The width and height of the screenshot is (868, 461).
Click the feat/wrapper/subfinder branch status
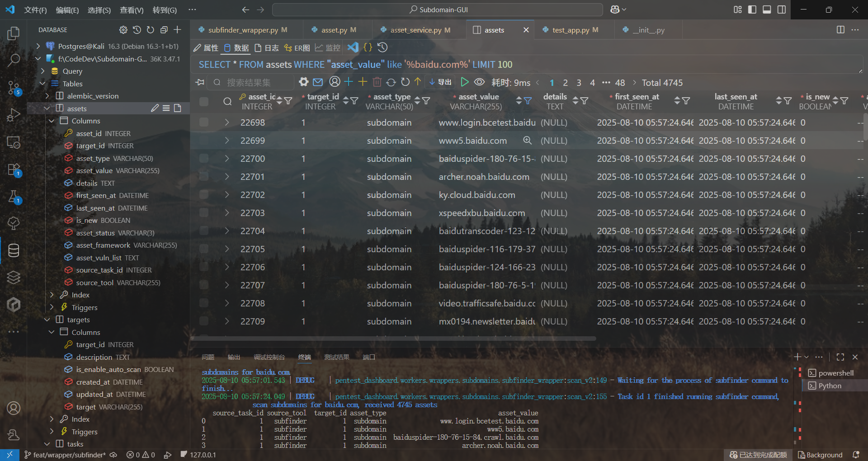point(65,455)
